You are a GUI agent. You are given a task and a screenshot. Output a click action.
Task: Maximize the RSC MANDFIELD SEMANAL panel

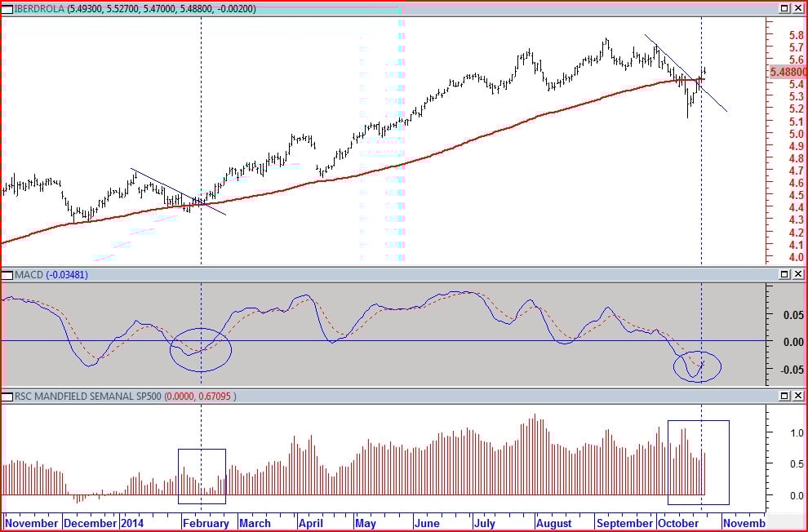pyautogui.click(x=784, y=396)
